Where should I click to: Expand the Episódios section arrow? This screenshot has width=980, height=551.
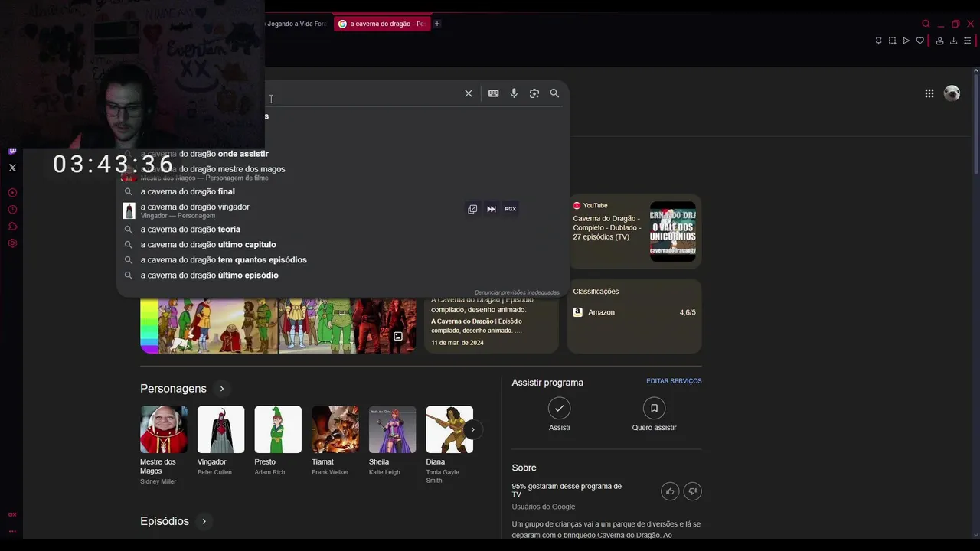[x=204, y=521]
